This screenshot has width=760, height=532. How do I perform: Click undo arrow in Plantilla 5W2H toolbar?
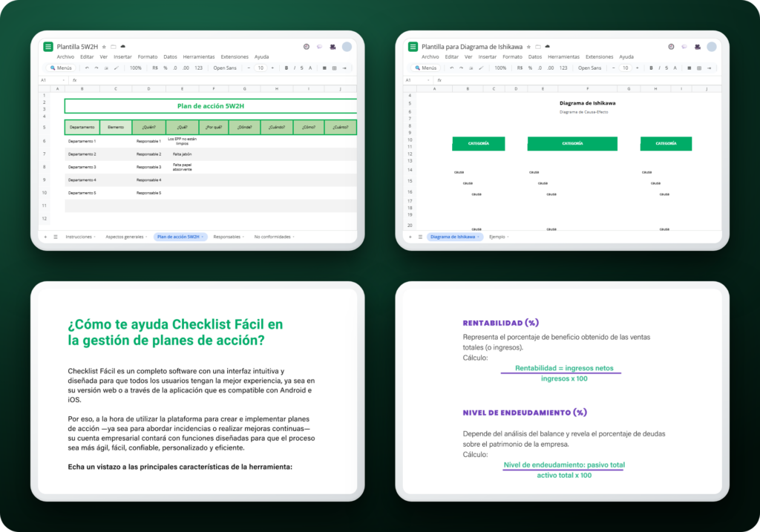(88, 68)
